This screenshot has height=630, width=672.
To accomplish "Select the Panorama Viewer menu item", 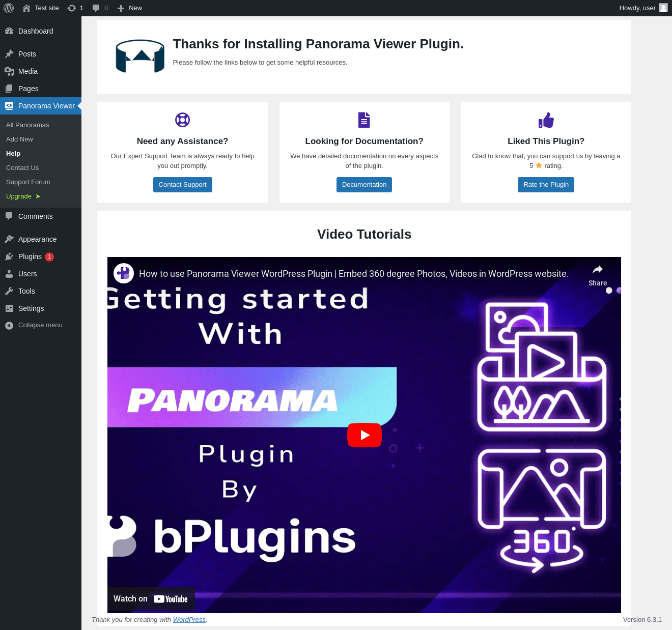I will (x=41, y=106).
